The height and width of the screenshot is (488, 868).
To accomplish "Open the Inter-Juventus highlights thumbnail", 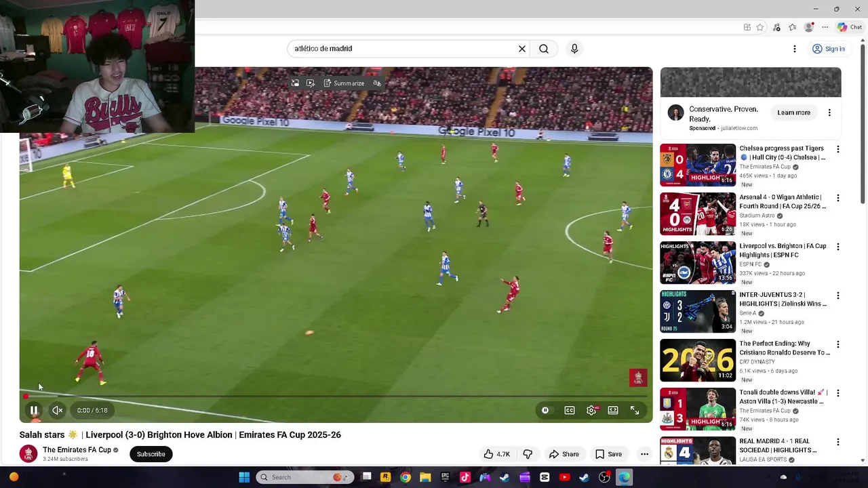I will 698,311.
